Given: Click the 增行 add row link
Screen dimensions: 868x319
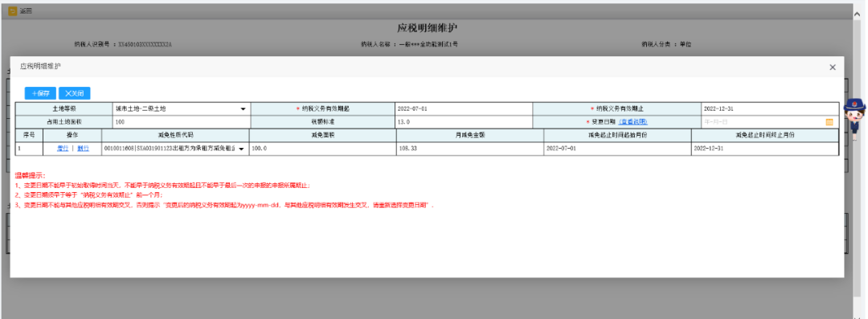Looking at the screenshot, I should pos(63,149).
